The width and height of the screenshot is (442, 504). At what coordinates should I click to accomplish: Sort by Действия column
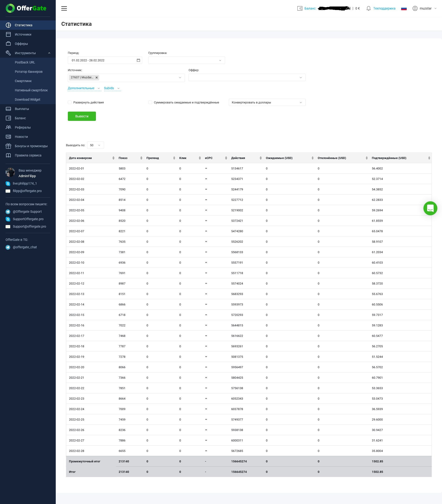[260, 158]
